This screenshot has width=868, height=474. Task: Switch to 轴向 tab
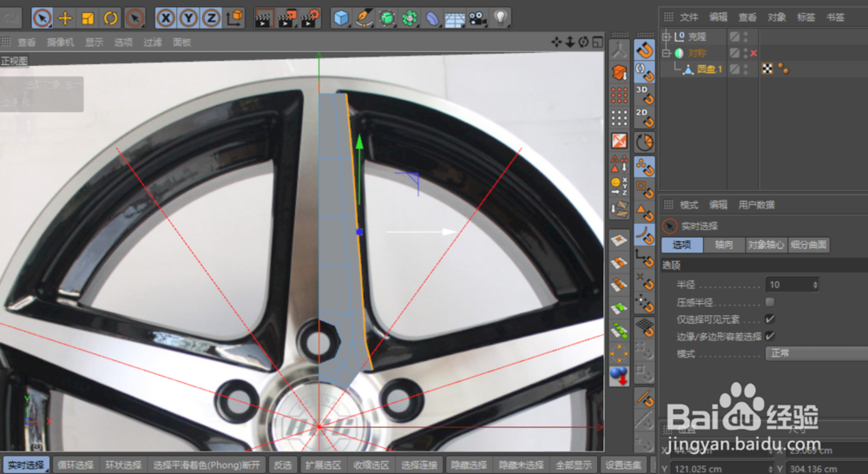pos(724,245)
